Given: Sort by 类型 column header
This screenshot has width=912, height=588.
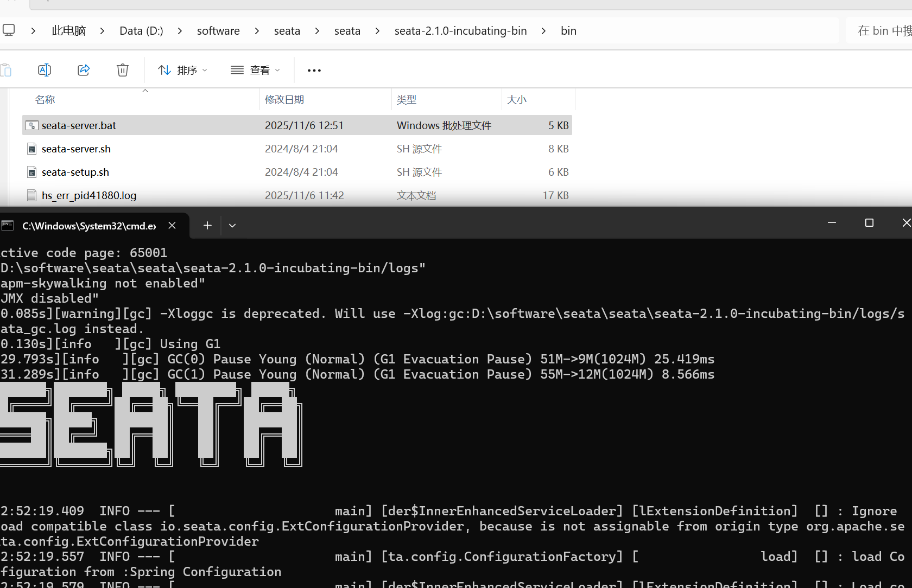Looking at the screenshot, I should click(x=407, y=100).
